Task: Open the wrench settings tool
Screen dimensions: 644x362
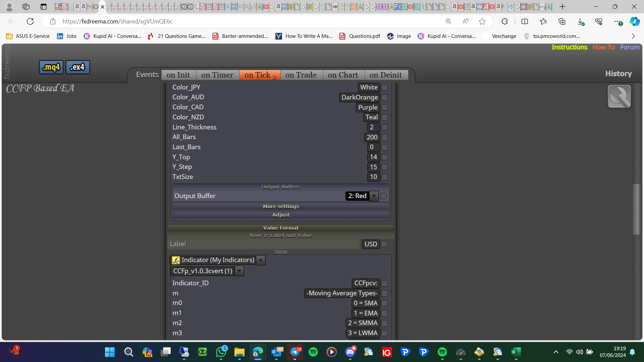Action: pos(619,97)
